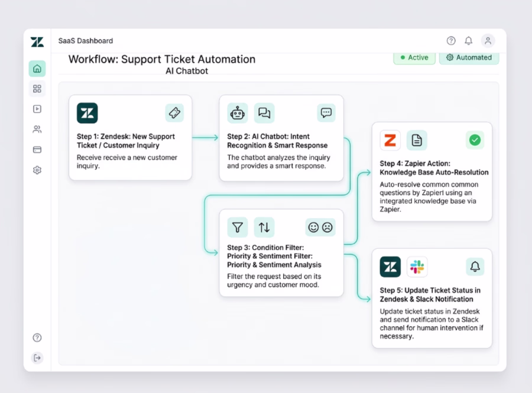
Task: Click the bell icon in Step 5 card
Action: tap(475, 267)
